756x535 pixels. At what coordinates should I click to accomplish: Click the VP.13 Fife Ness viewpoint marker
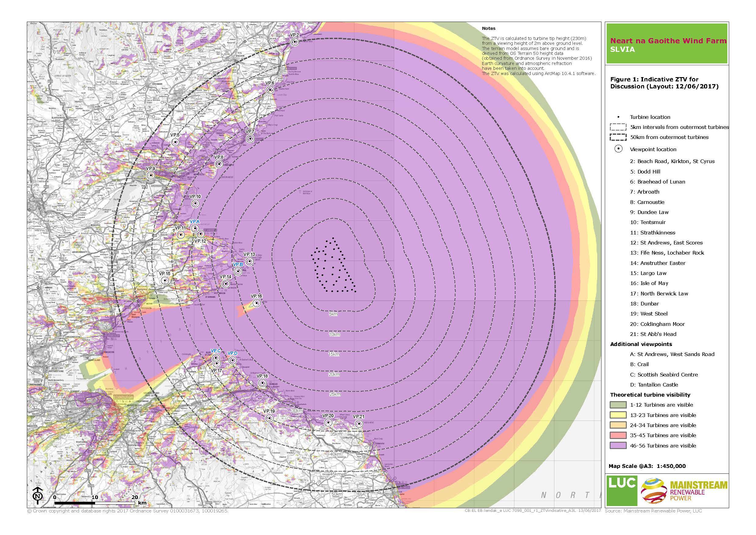click(x=249, y=262)
